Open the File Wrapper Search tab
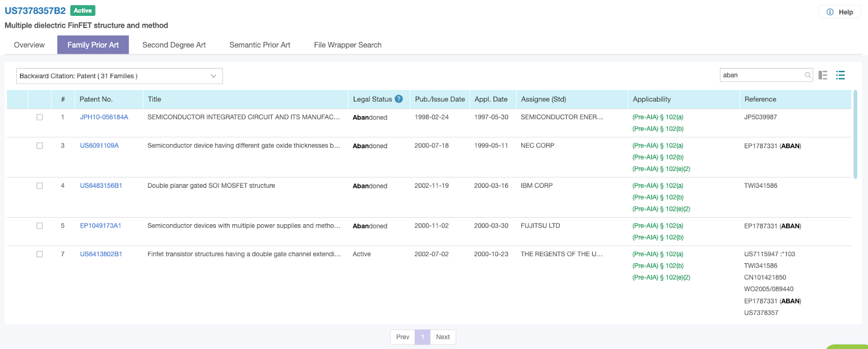Image resolution: width=868 pixels, height=349 pixels. [348, 45]
